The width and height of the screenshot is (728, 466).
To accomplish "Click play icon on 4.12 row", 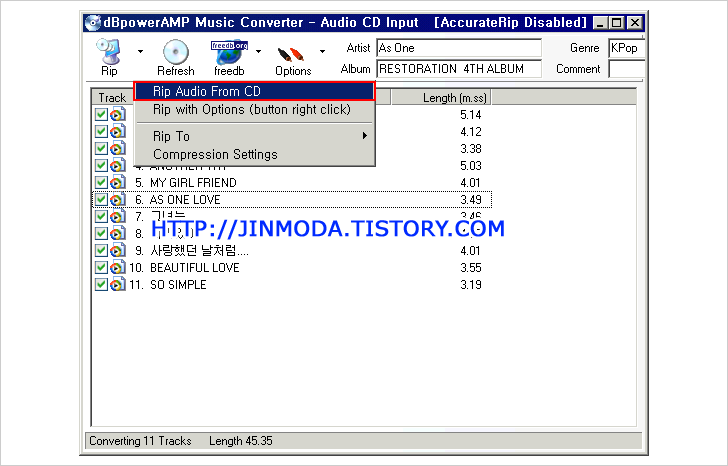I will click(x=118, y=131).
